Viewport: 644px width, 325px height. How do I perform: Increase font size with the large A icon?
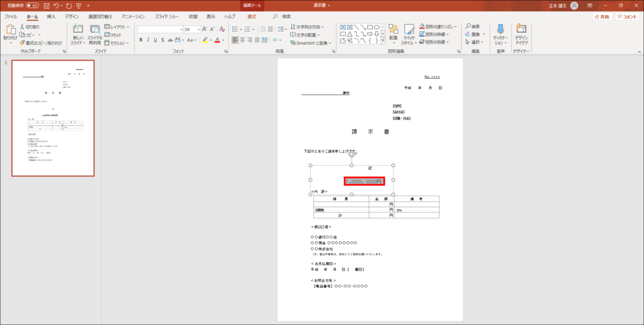tap(204, 29)
